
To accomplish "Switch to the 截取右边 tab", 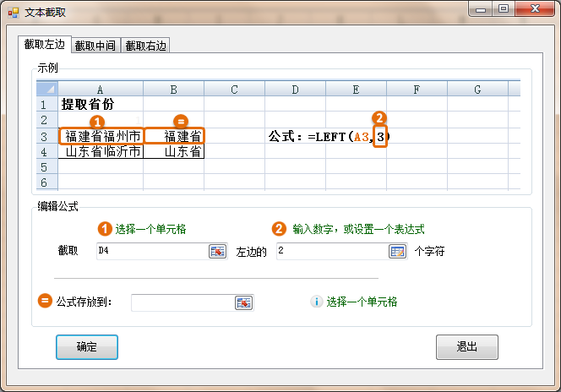I will click(x=147, y=46).
